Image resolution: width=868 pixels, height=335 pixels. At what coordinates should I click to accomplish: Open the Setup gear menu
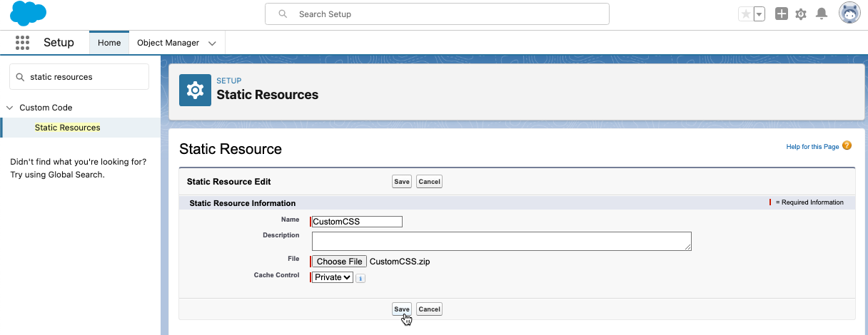(x=801, y=14)
